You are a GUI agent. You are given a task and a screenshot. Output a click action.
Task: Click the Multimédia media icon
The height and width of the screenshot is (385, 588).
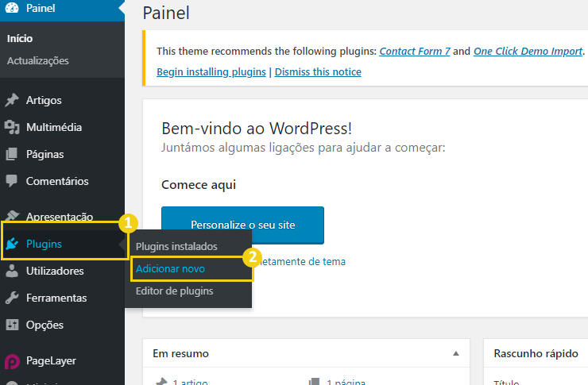12,127
